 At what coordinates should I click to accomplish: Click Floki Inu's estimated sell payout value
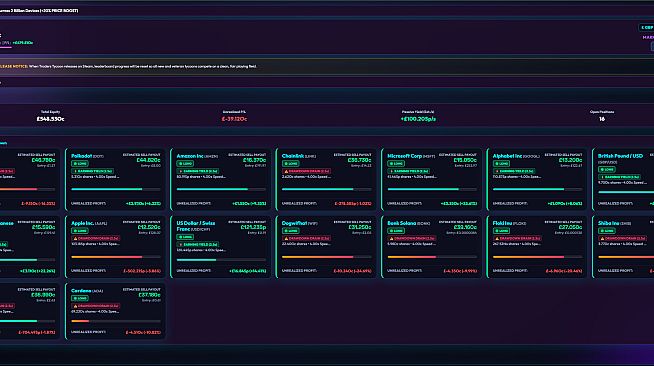(x=570, y=228)
